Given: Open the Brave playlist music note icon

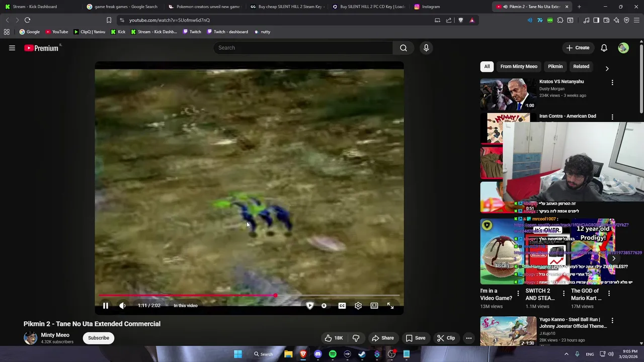Looking at the screenshot, I should pos(586,20).
